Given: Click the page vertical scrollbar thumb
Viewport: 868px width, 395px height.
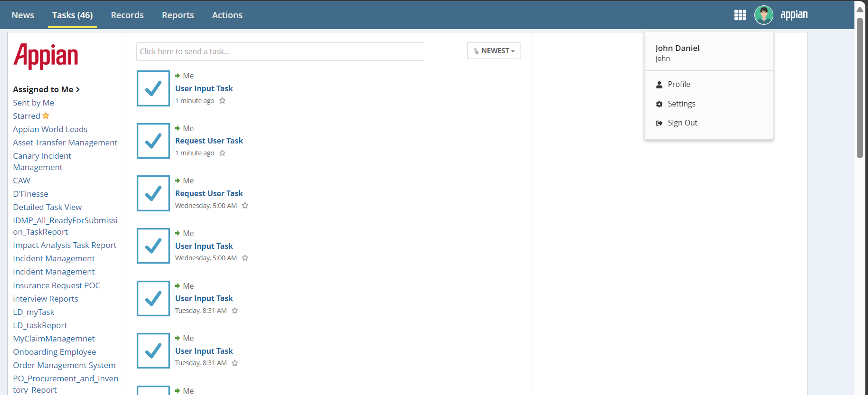Looking at the screenshot, I should pos(860,88).
